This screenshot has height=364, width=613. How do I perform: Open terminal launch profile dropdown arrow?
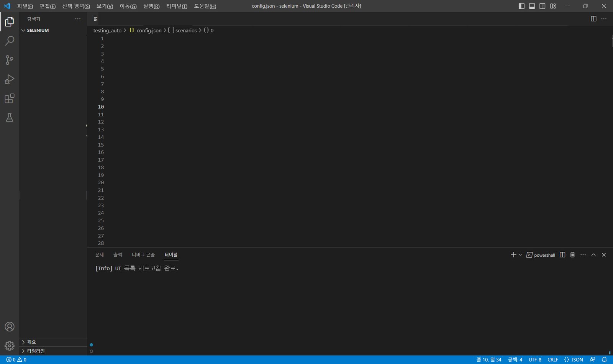pyautogui.click(x=520, y=255)
